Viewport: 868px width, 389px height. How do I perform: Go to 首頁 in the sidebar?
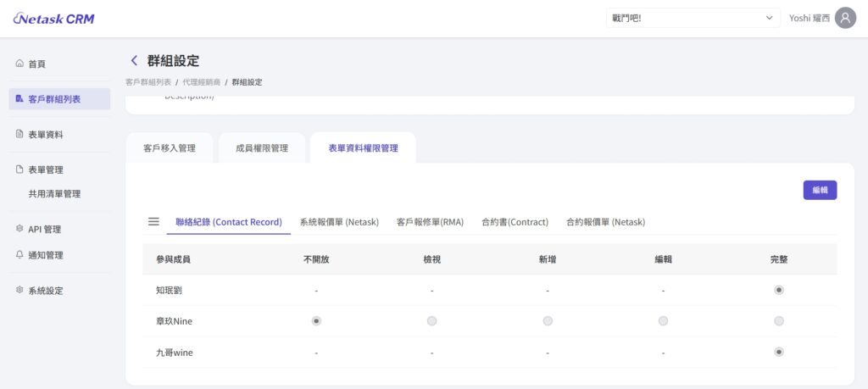pos(36,64)
